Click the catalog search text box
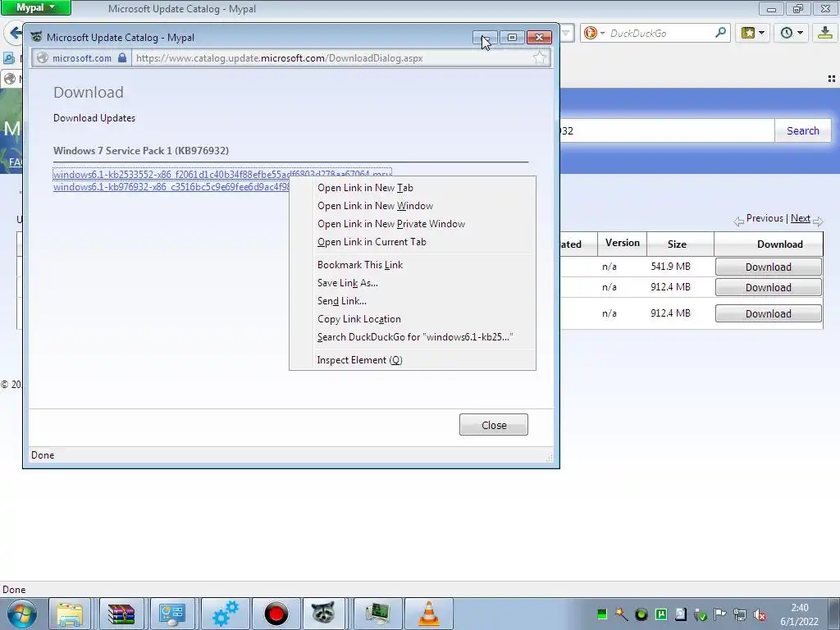Image resolution: width=840 pixels, height=630 pixels. point(667,130)
